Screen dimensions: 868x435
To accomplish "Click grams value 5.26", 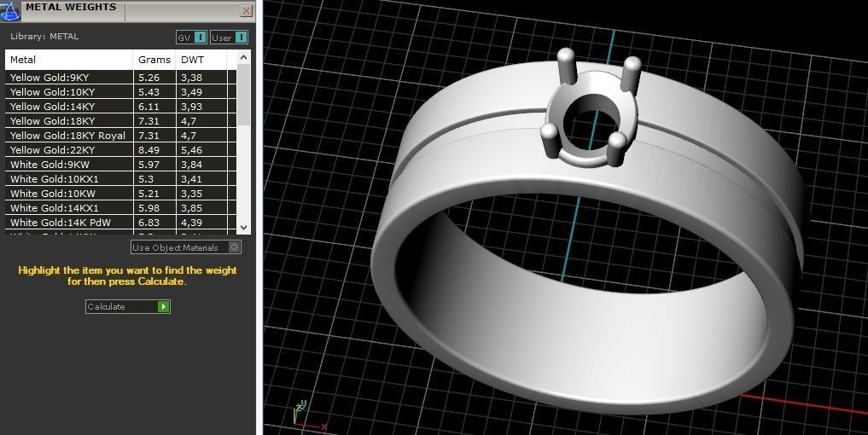I will click(149, 78).
